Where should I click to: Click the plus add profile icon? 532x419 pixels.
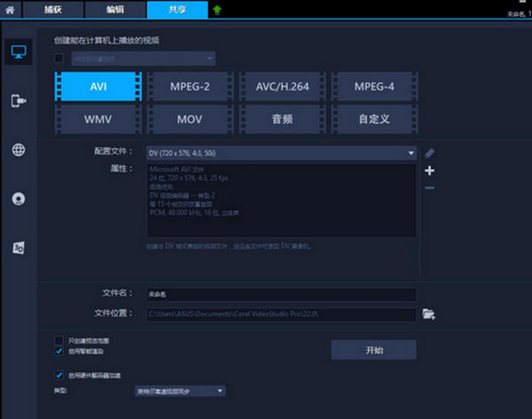pyautogui.click(x=429, y=170)
